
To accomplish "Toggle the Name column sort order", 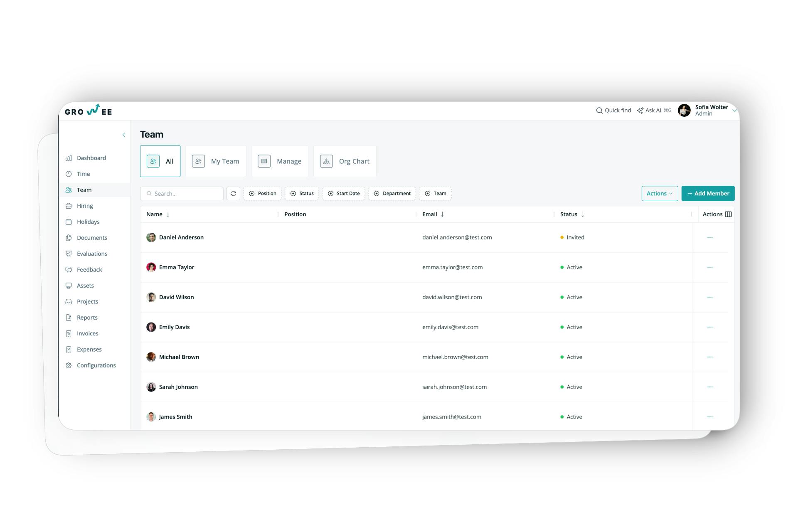I will pyautogui.click(x=168, y=214).
